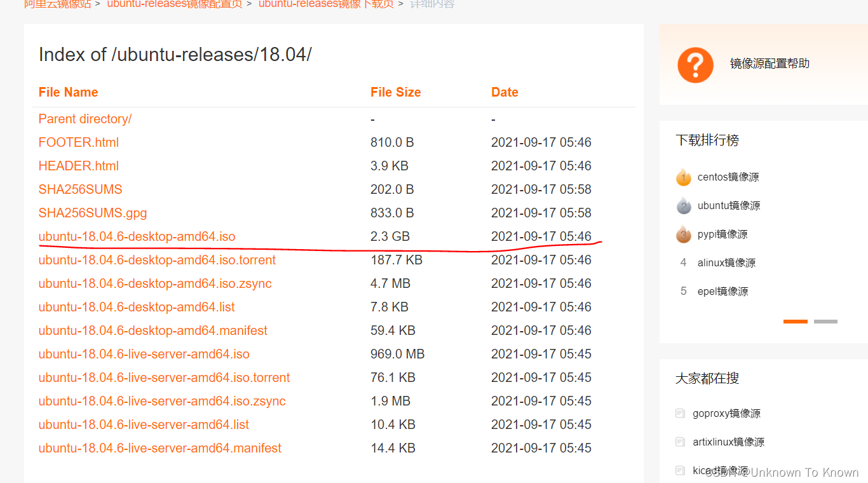The image size is (868, 483).
Task: Click the 59.4 KB file size value
Action: click(393, 330)
